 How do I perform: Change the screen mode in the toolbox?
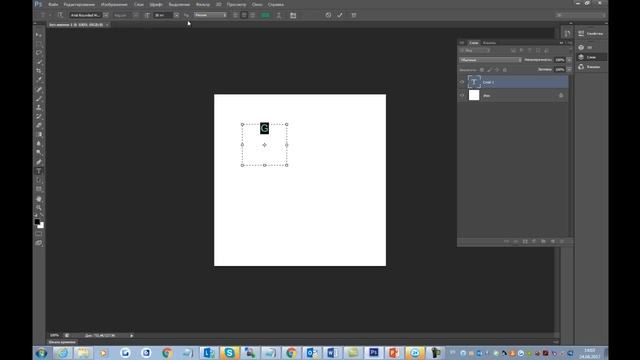(x=39, y=243)
